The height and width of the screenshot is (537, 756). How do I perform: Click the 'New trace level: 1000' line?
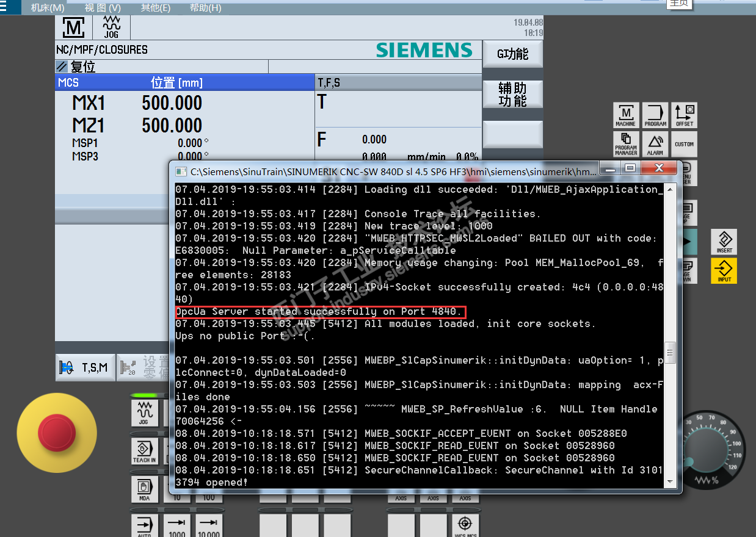point(334,226)
